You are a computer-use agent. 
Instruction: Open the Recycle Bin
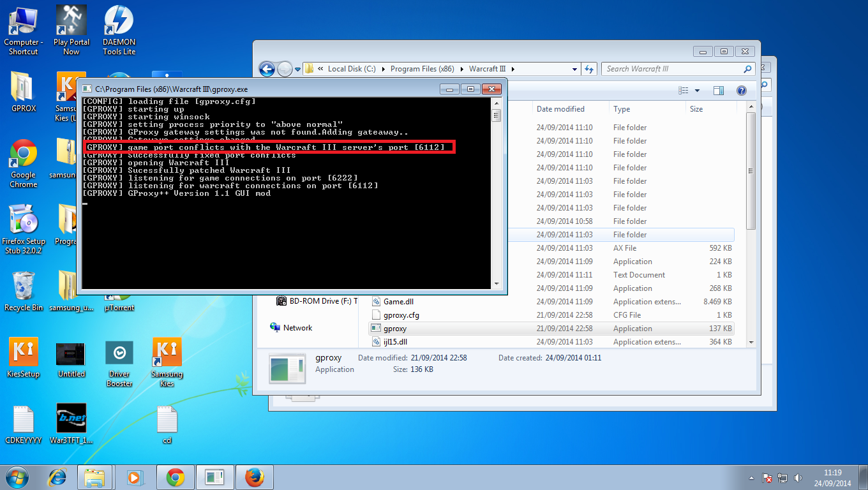tap(23, 291)
